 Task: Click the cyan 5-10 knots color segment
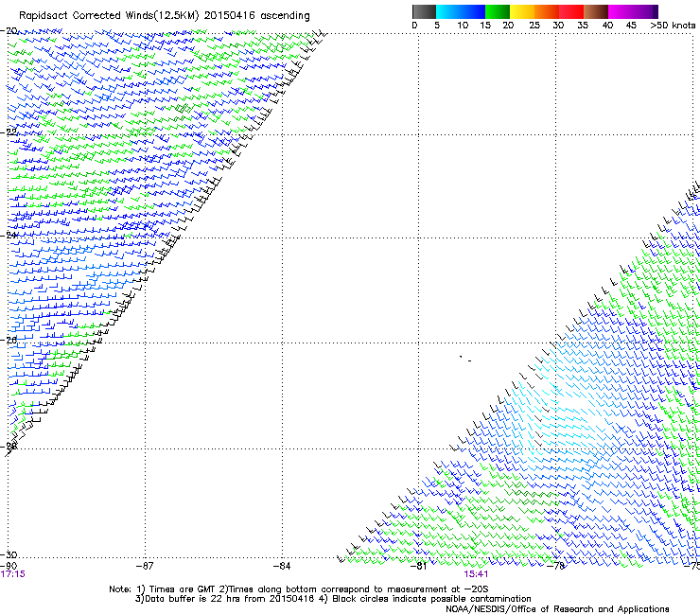coord(448,11)
